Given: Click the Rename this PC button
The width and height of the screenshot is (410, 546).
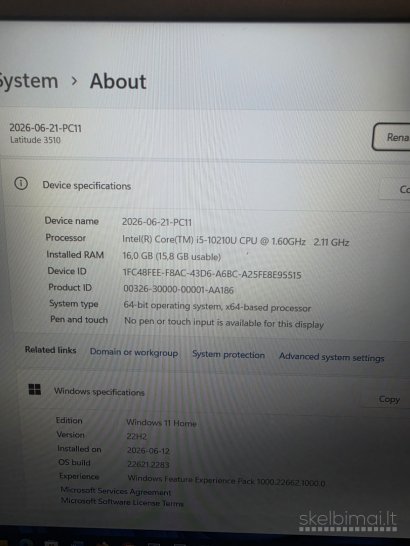Looking at the screenshot, I should click(x=391, y=137).
